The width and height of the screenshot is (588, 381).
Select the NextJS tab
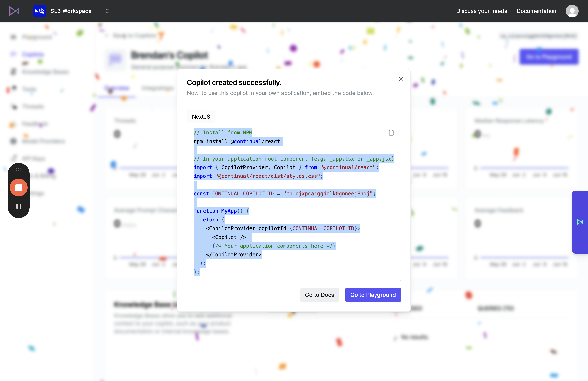point(201,117)
